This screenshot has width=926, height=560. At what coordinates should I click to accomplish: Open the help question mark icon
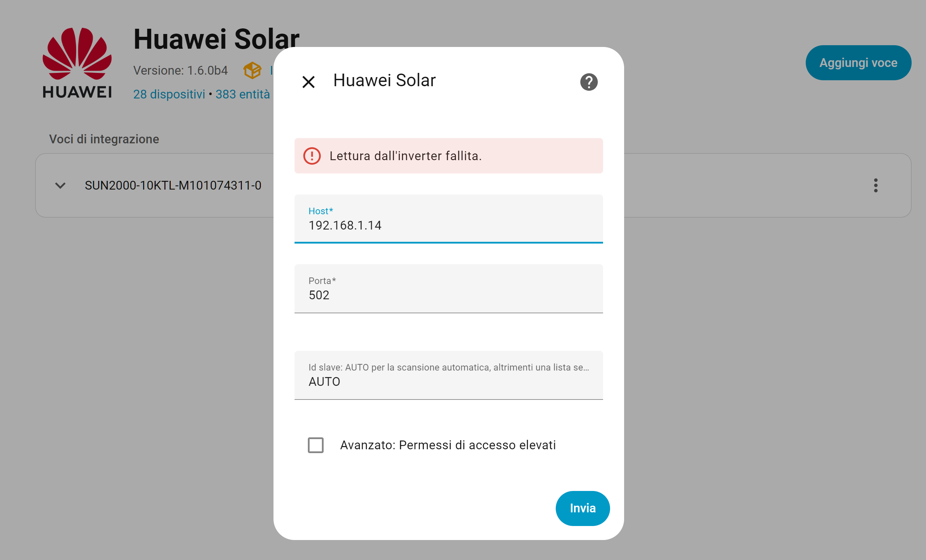[x=588, y=82]
